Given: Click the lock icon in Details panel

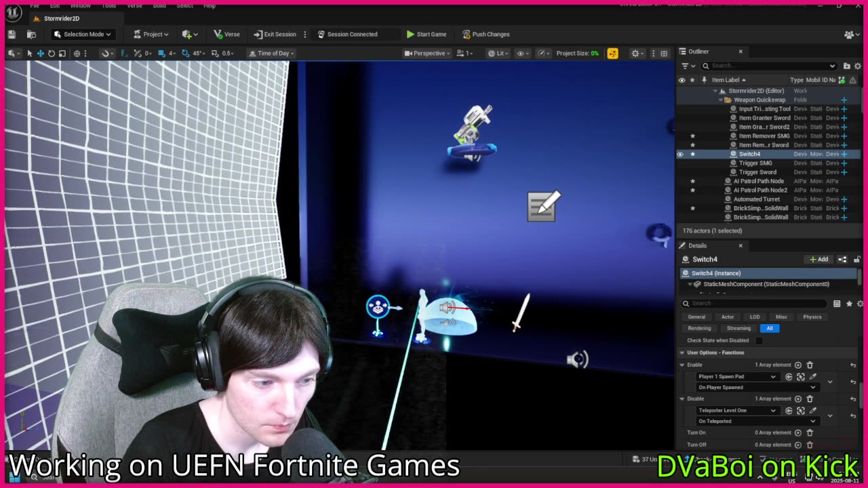Looking at the screenshot, I should click(x=857, y=259).
